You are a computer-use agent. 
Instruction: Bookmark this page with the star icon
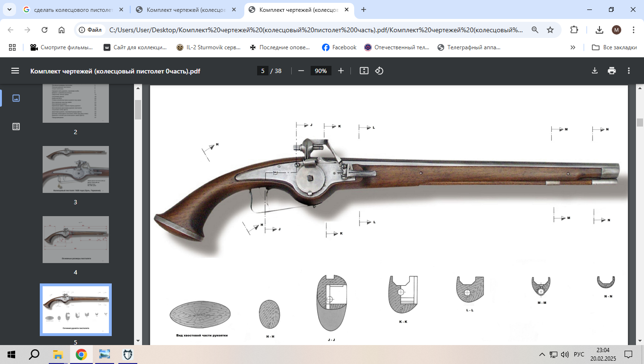[x=550, y=30]
